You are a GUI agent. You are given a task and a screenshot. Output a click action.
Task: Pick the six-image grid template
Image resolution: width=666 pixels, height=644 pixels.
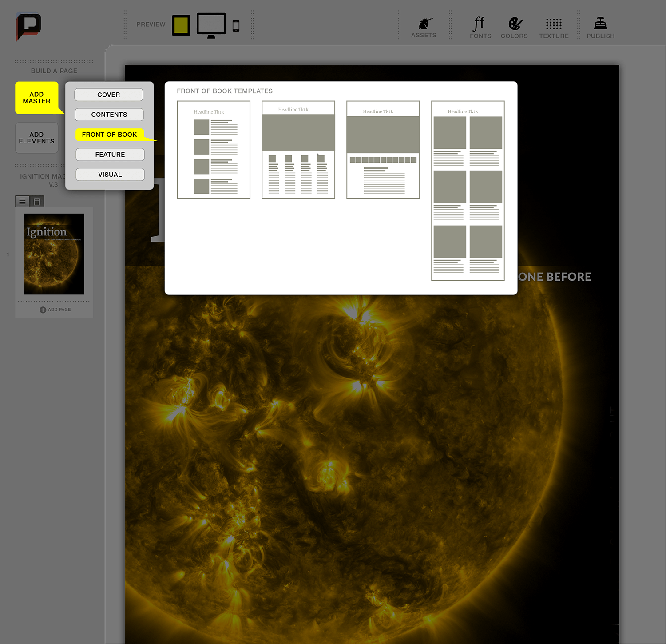pos(468,191)
